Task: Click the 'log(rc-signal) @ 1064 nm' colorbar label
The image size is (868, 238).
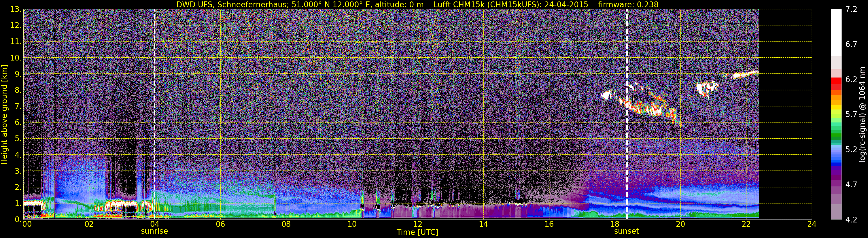Action: tap(862, 114)
